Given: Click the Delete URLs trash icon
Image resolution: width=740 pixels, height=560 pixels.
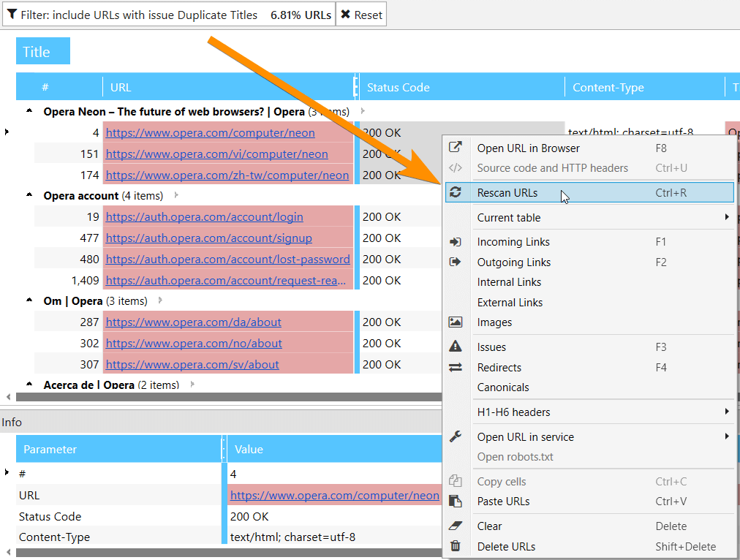Looking at the screenshot, I should pos(456,546).
